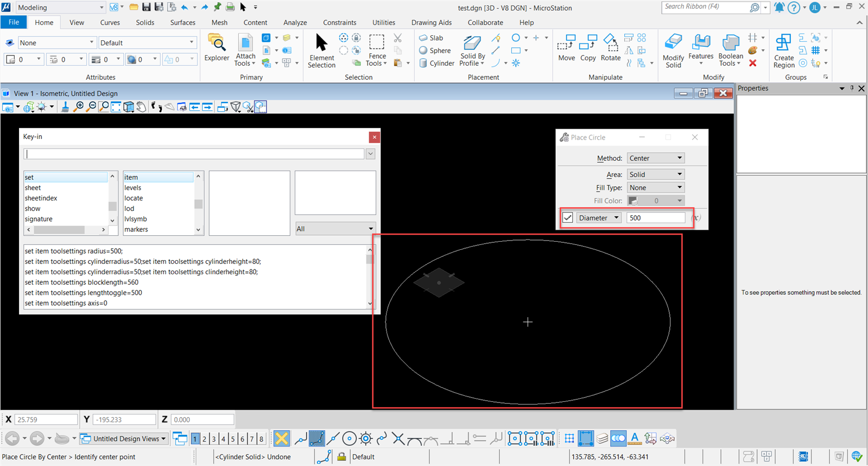
Task: Click the key-in history dropdown arrow
Action: pyautogui.click(x=371, y=154)
